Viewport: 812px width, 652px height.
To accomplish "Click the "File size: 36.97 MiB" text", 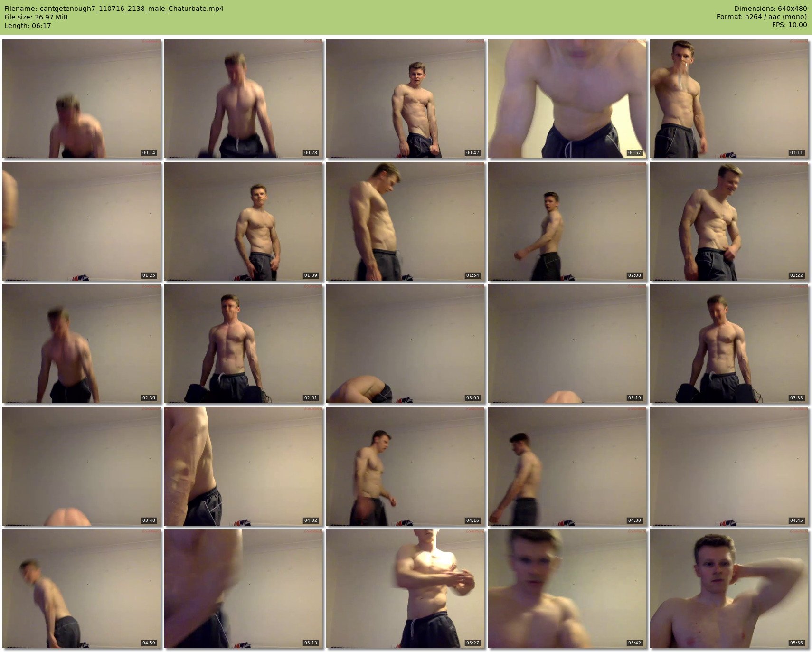I will coord(36,17).
